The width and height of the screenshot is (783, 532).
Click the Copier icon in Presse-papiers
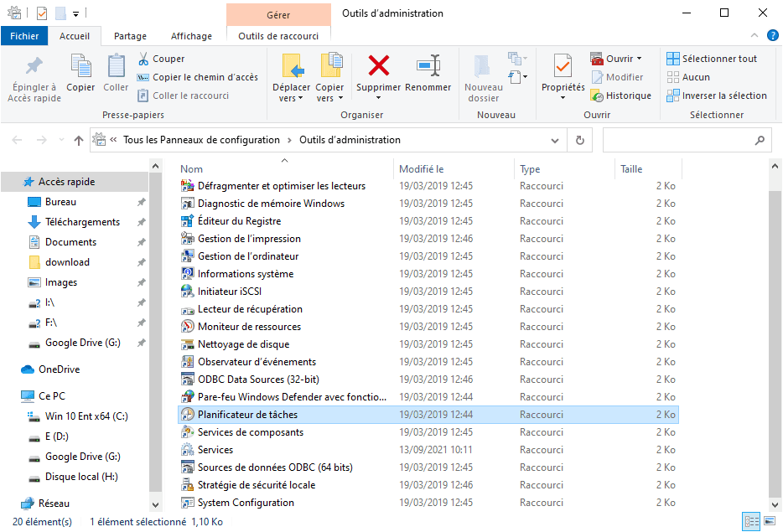(80, 66)
